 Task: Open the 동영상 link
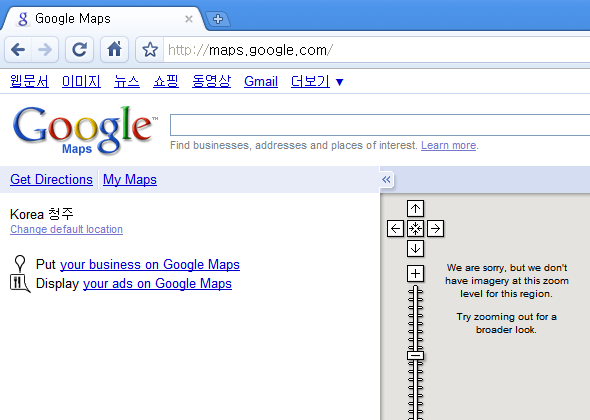(211, 81)
